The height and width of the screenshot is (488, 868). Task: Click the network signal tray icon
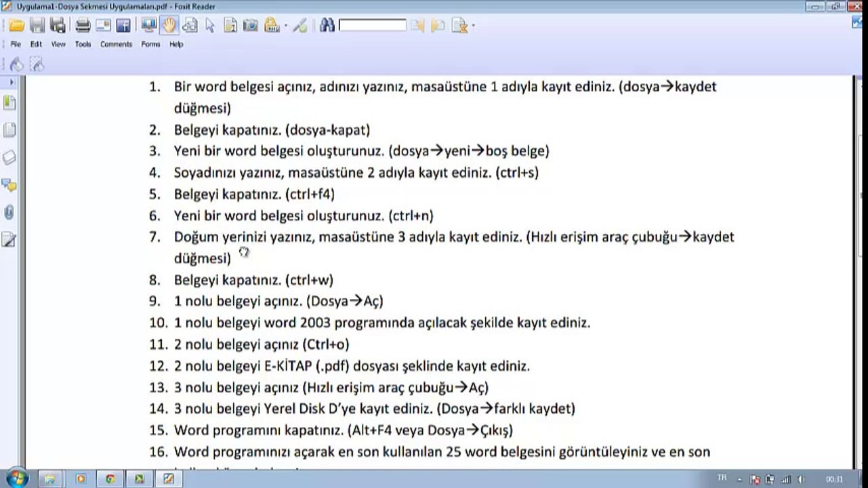pos(786,479)
